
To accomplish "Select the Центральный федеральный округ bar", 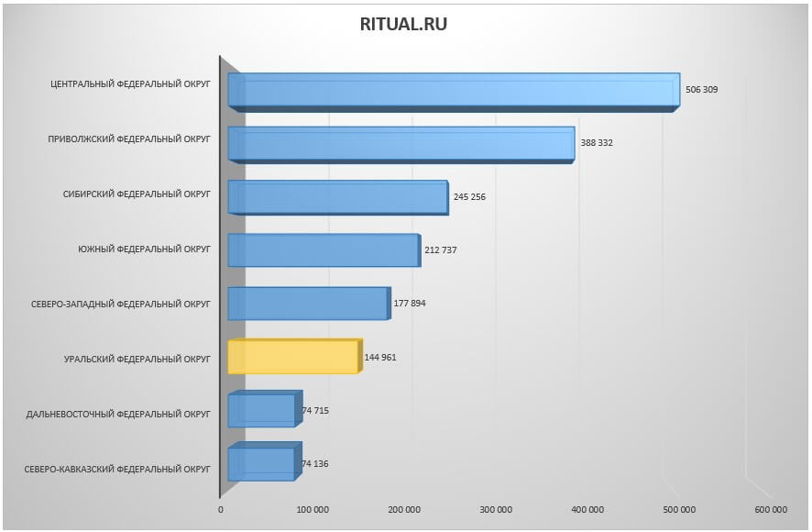I will click(454, 93).
